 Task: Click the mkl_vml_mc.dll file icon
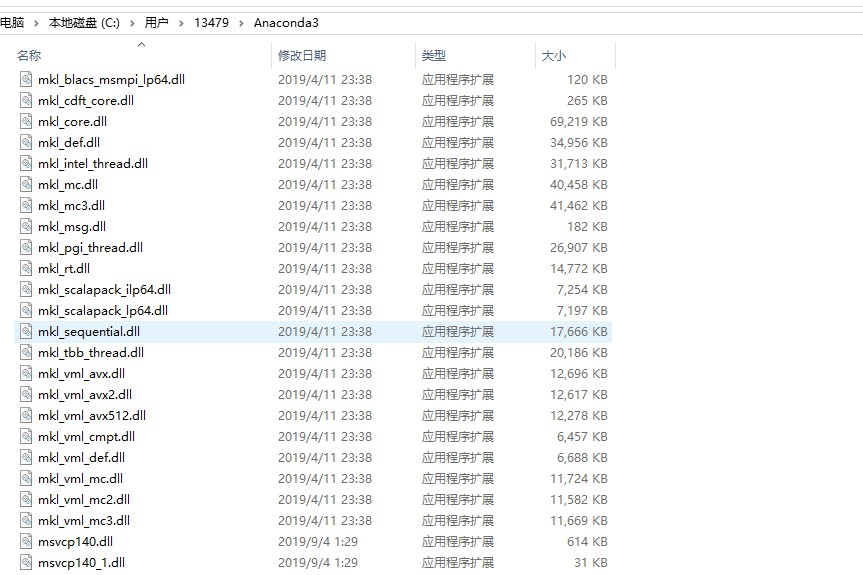26,478
